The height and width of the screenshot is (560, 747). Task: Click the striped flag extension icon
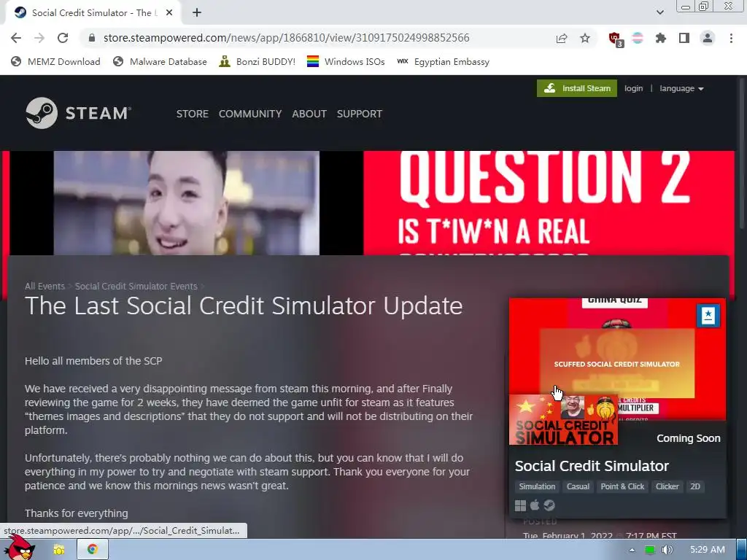[638, 38]
